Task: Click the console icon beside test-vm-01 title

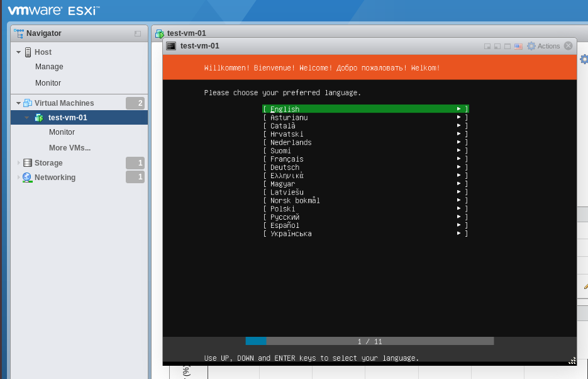Action: pyautogui.click(x=170, y=46)
